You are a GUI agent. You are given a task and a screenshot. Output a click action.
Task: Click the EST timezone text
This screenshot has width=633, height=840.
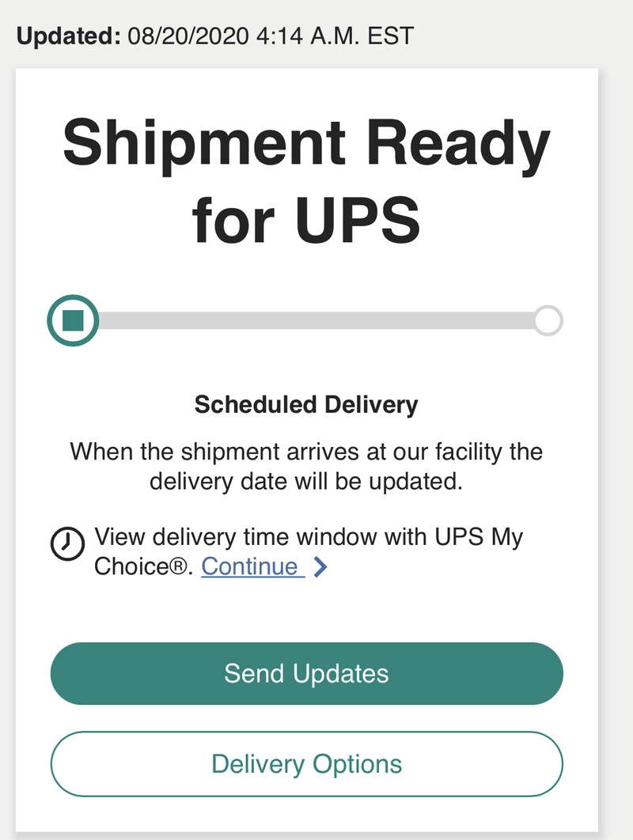(392, 36)
